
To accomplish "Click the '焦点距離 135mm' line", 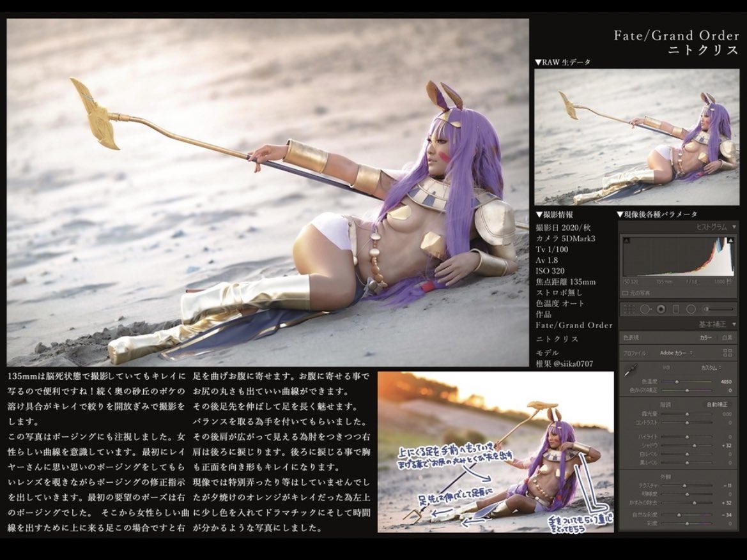I will 566,282.
